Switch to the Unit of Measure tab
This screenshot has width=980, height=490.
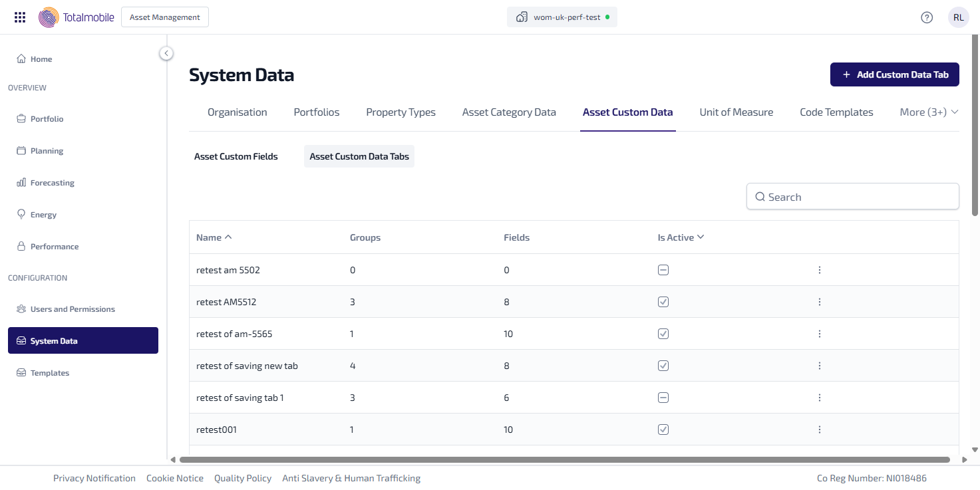[x=736, y=112]
